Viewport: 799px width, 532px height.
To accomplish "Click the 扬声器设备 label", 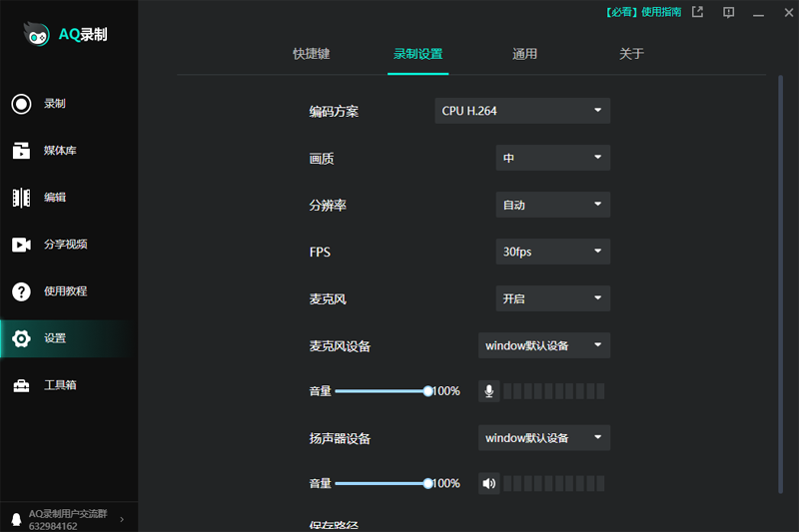I will click(x=340, y=438).
